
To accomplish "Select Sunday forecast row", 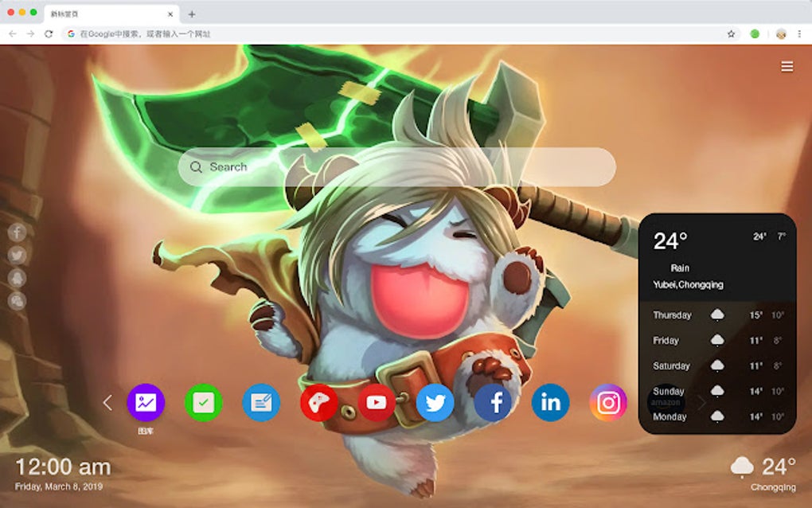I will coord(718,391).
